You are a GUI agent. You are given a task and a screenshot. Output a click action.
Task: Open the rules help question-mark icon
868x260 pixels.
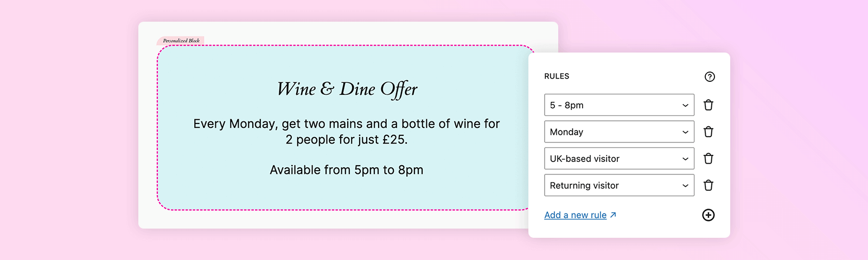[710, 77]
